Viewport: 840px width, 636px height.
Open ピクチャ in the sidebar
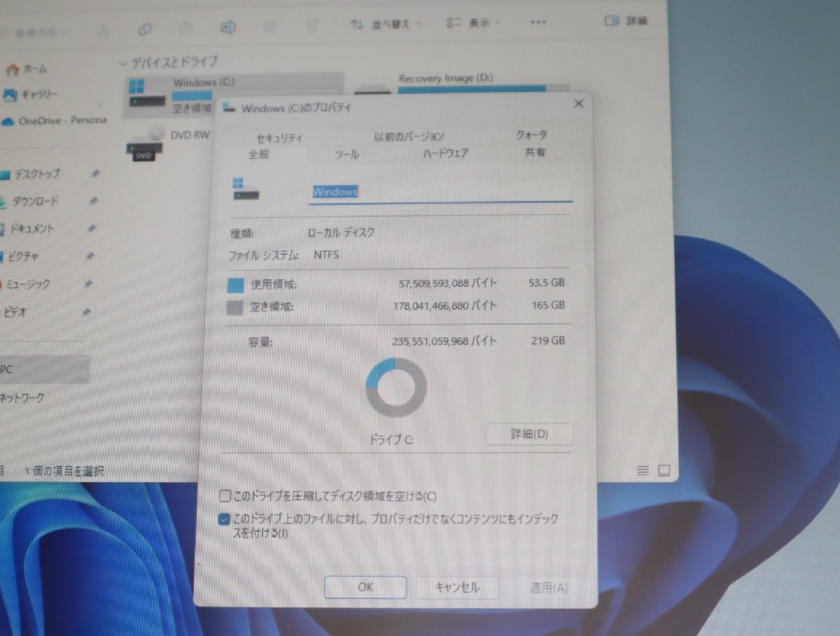pyautogui.click(x=20, y=256)
